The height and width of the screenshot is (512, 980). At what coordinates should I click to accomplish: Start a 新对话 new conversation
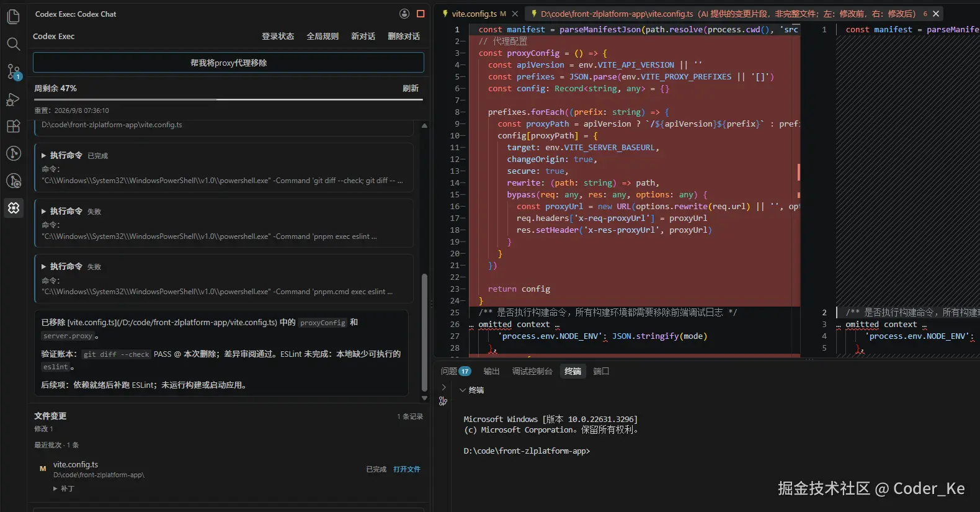[363, 37]
